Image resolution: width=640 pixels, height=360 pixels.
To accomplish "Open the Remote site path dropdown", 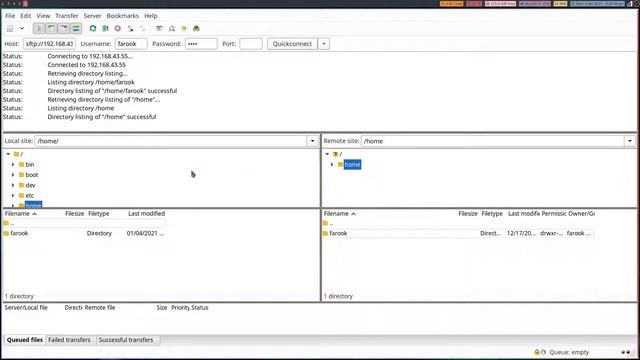I will point(630,141).
